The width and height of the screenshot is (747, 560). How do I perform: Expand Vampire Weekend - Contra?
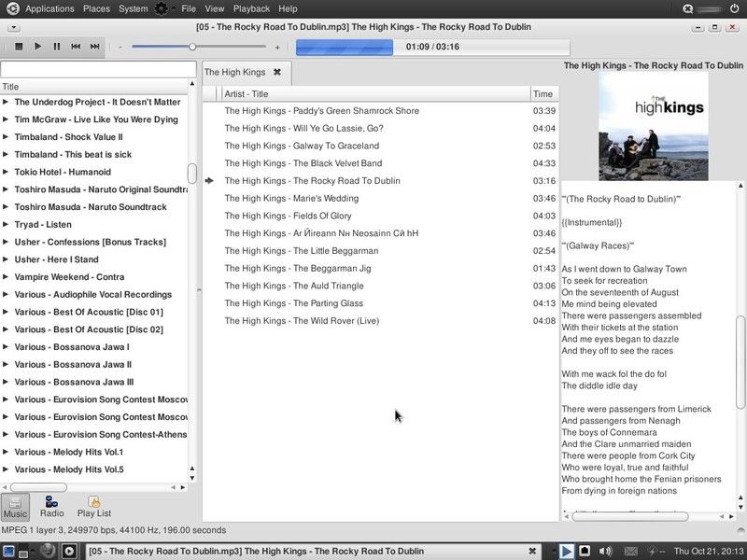point(6,276)
